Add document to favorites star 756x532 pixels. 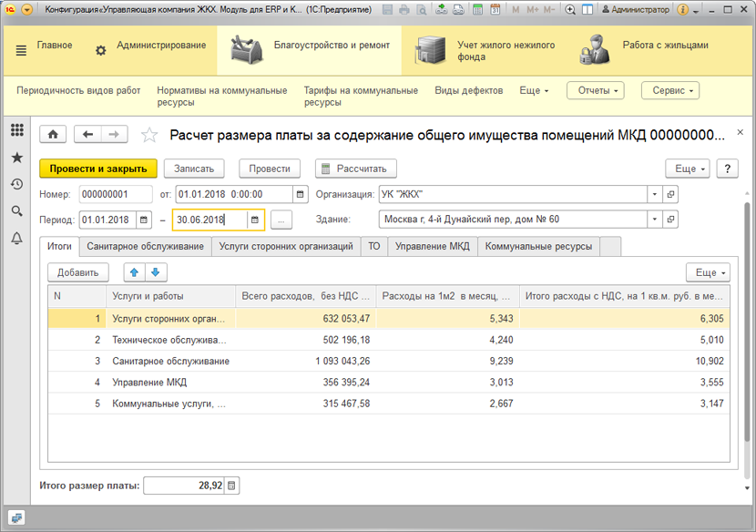click(149, 135)
